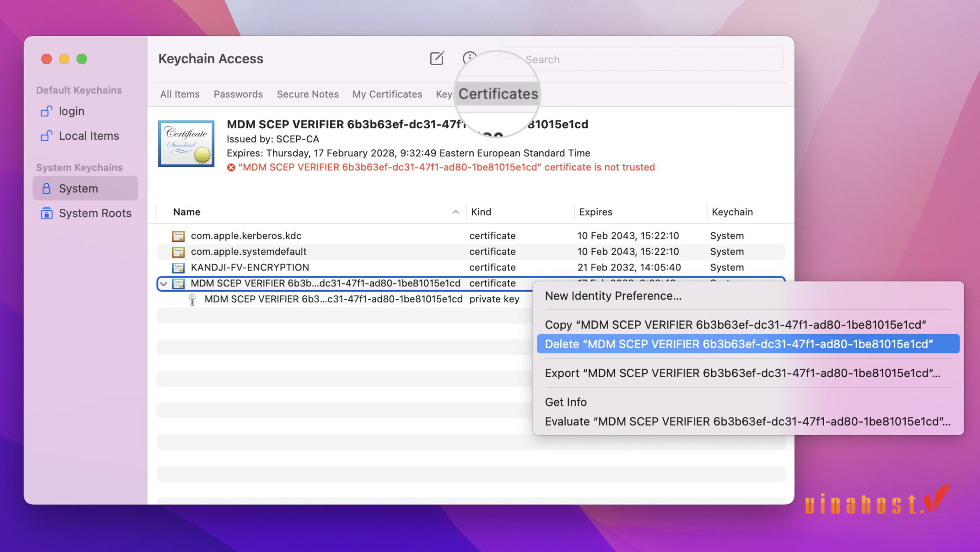Select the Local Items keychain
The height and width of the screenshot is (552, 980).
(x=85, y=136)
